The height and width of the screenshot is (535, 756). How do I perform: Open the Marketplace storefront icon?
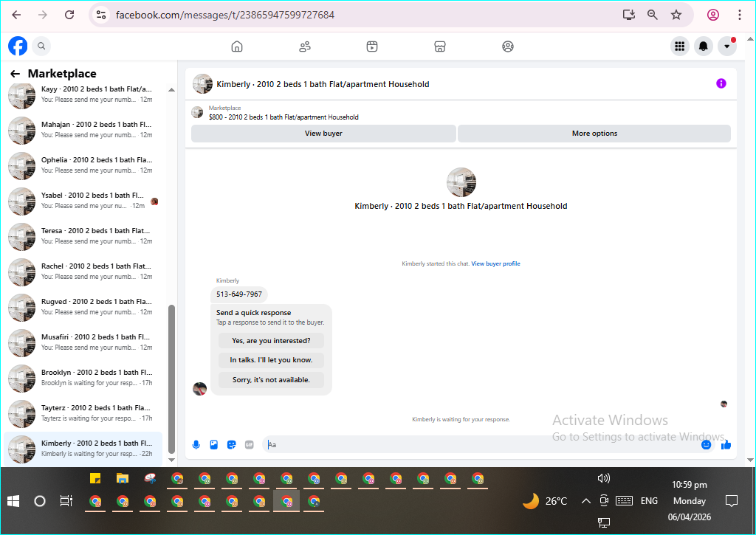(x=440, y=46)
